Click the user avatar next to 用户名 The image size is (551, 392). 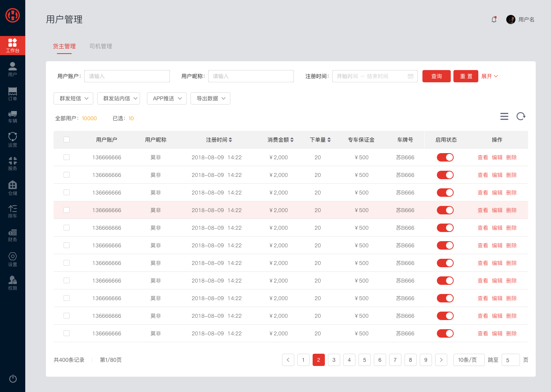click(x=510, y=20)
